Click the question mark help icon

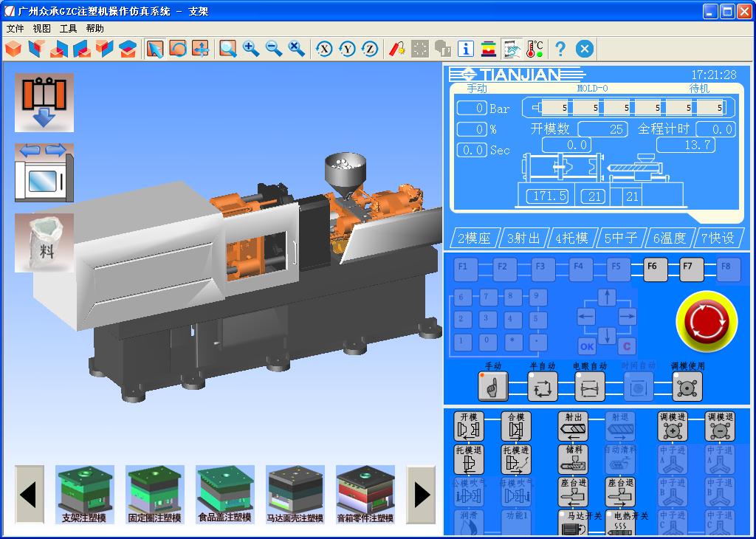click(560, 49)
